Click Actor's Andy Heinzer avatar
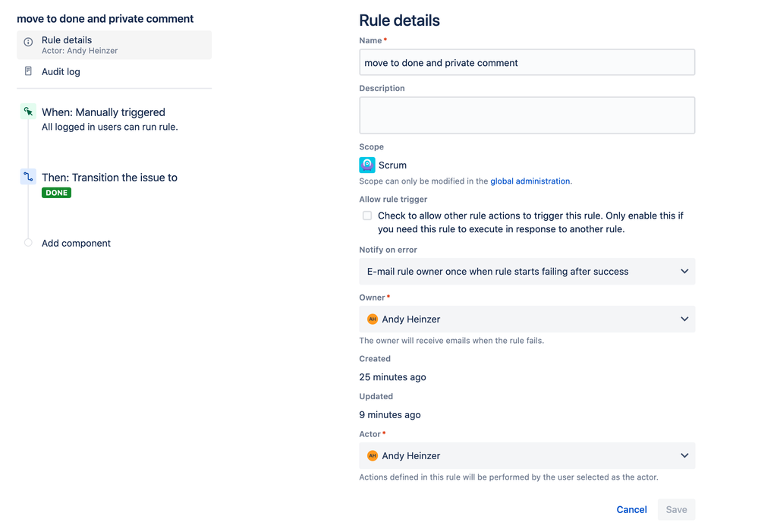758x532 pixels. point(373,455)
